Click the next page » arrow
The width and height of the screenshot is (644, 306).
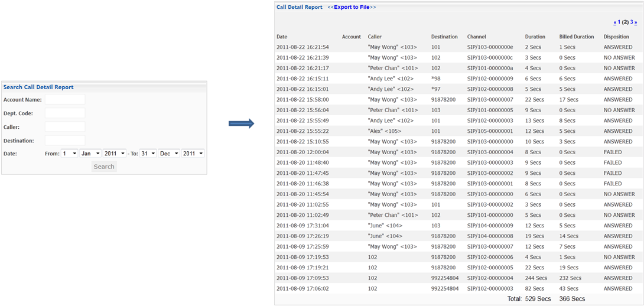click(636, 22)
